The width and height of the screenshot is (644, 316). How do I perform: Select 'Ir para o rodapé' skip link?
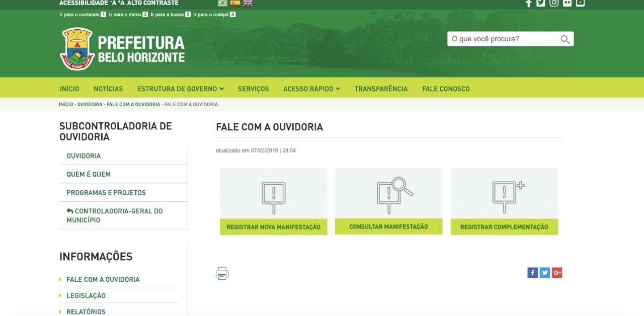click(214, 15)
